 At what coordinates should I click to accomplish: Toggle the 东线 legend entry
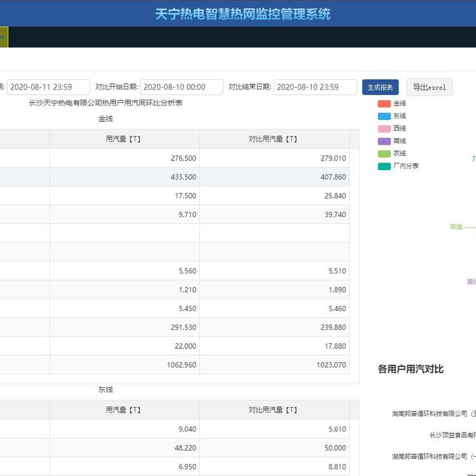(392, 116)
